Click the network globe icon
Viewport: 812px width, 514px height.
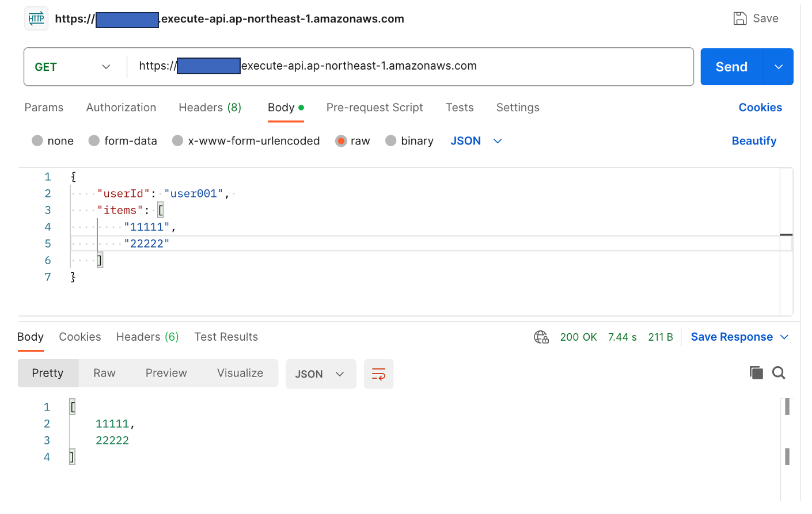click(x=541, y=337)
